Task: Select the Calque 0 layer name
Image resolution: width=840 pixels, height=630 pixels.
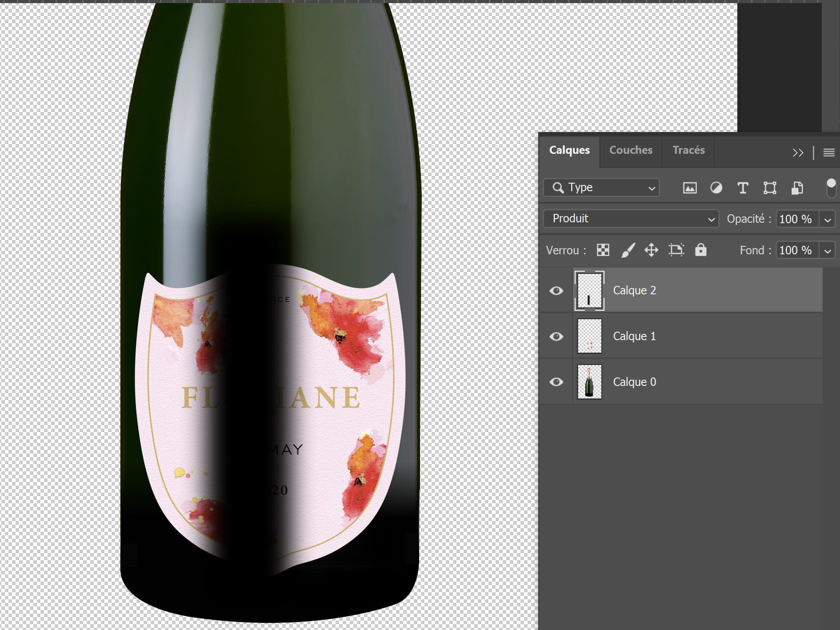Action: (634, 382)
